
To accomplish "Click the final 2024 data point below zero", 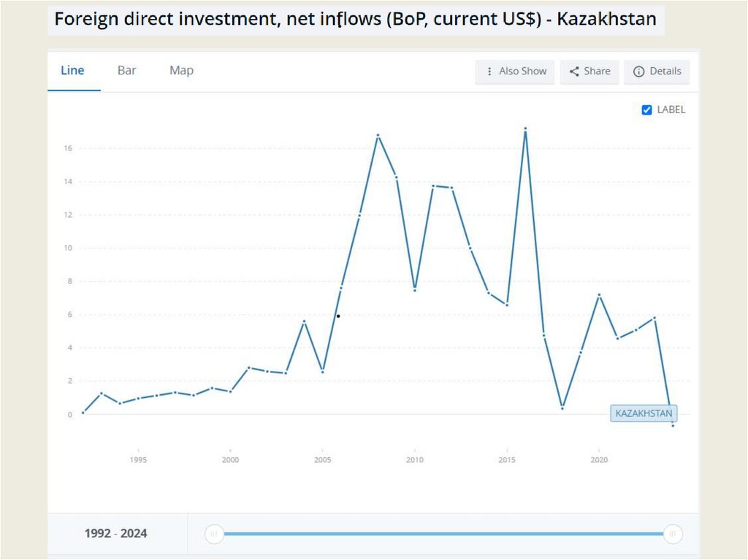I will pos(673,425).
